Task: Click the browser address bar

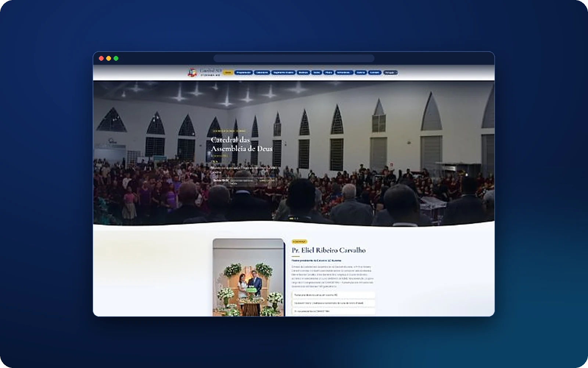Action: 294,58
